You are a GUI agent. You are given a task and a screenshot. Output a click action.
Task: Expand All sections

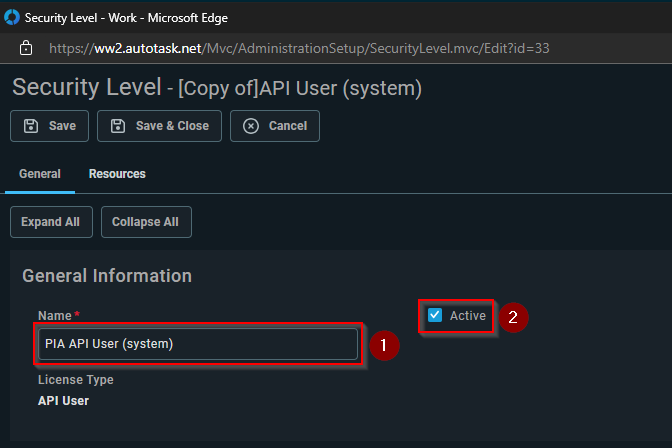point(51,222)
